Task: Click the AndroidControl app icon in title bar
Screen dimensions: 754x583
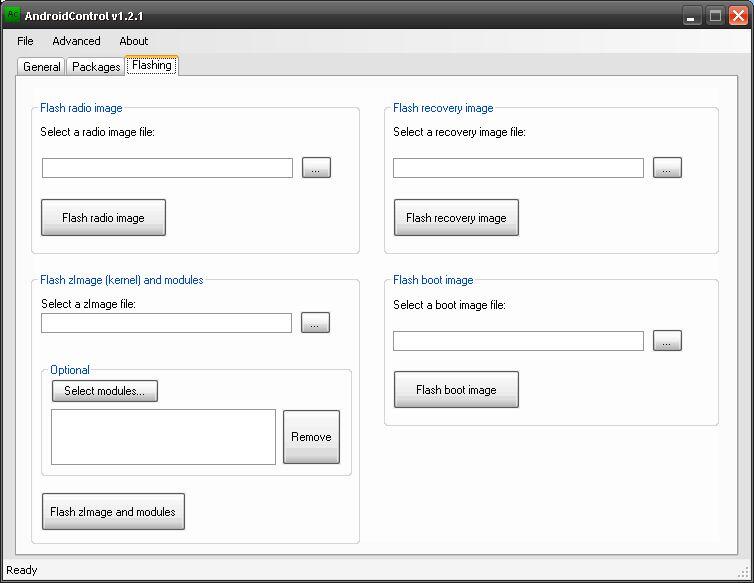Action: (x=12, y=15)
